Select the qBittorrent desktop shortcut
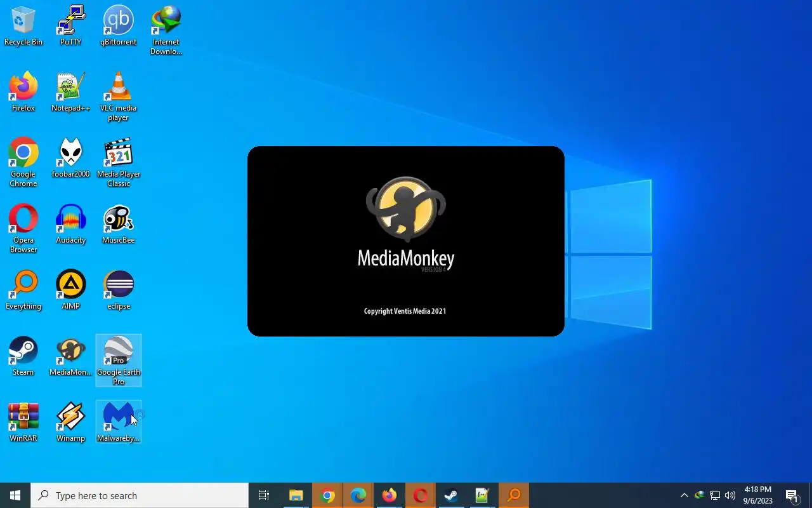The image size is (812, 508). (118, 26)
